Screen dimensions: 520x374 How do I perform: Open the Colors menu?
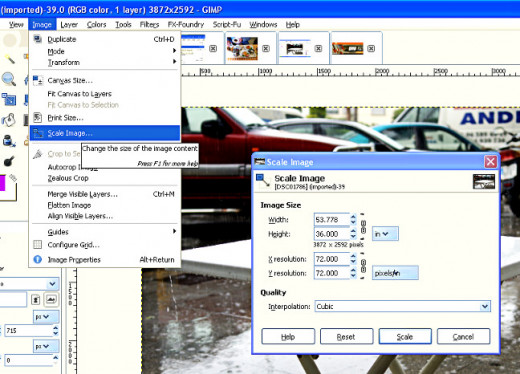[x=96, y=25]
